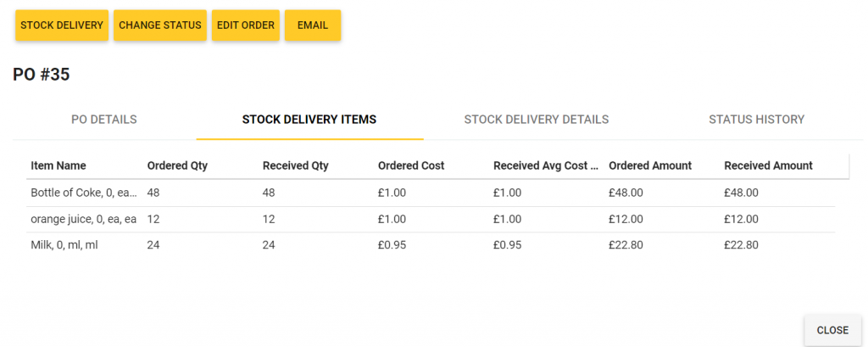This screenshot has height=347, width=868.
Task: Click the Ordered Qty column header
Action: tap(177, 165)
